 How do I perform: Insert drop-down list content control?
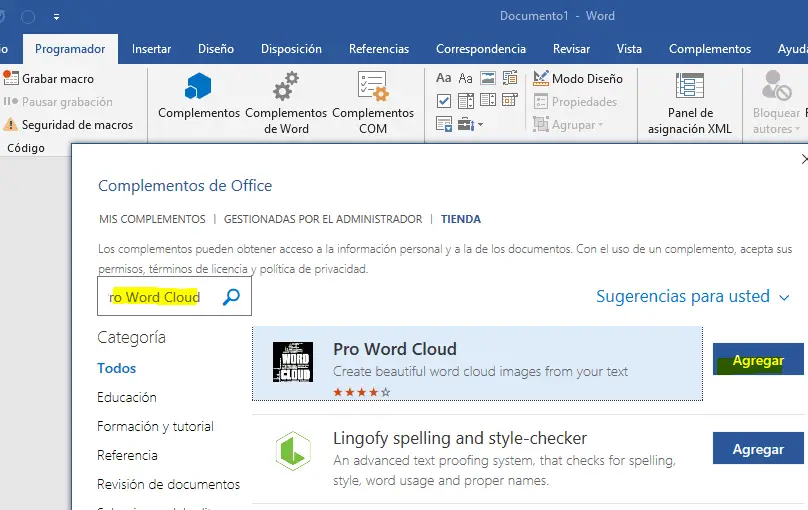(x=487, y=100)
